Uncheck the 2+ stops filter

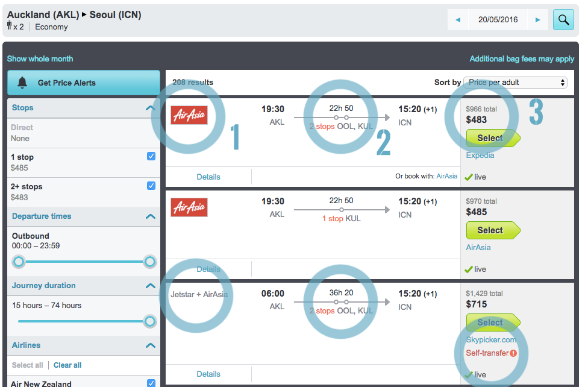[x=151, y=186]
